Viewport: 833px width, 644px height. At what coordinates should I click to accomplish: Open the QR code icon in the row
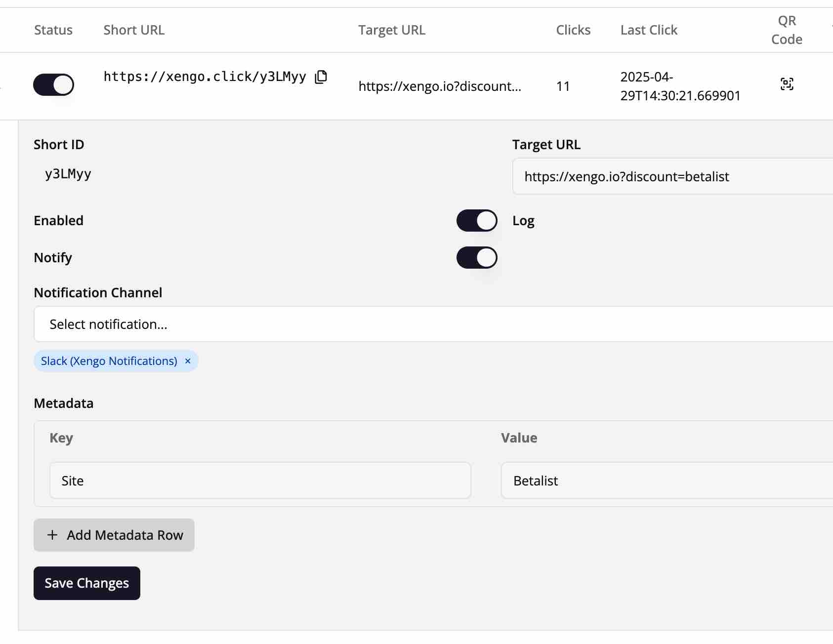787,84
